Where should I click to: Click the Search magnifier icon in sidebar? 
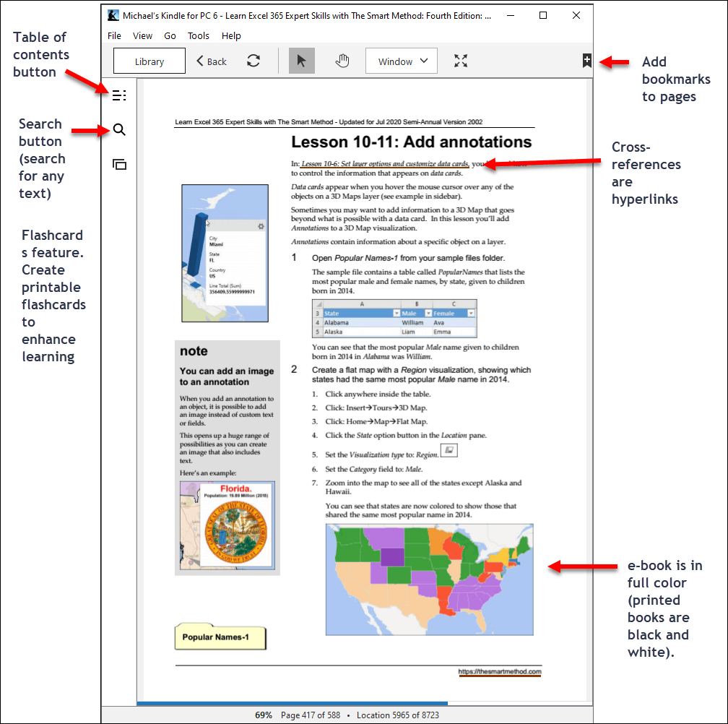click(x=119, y=129)
